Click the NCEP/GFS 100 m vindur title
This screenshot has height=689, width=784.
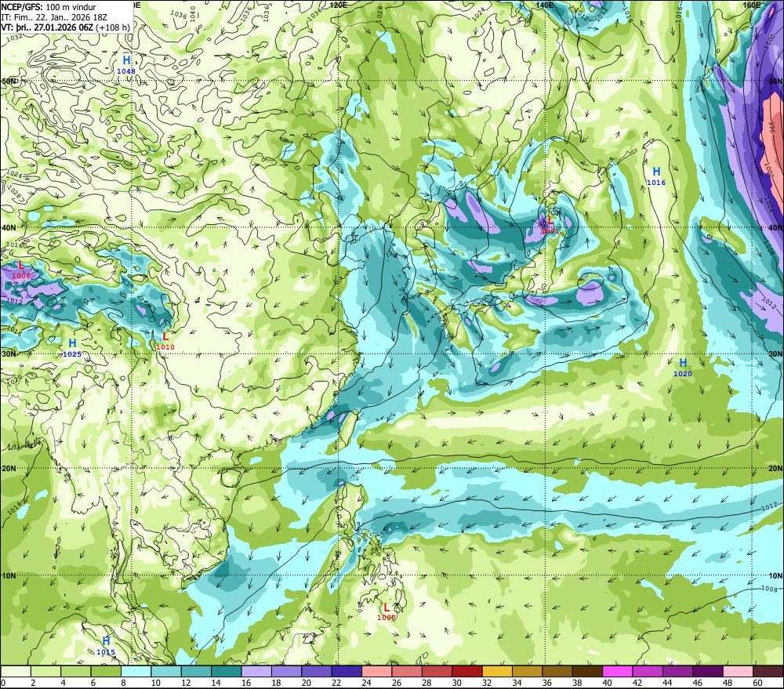[49, 7]
